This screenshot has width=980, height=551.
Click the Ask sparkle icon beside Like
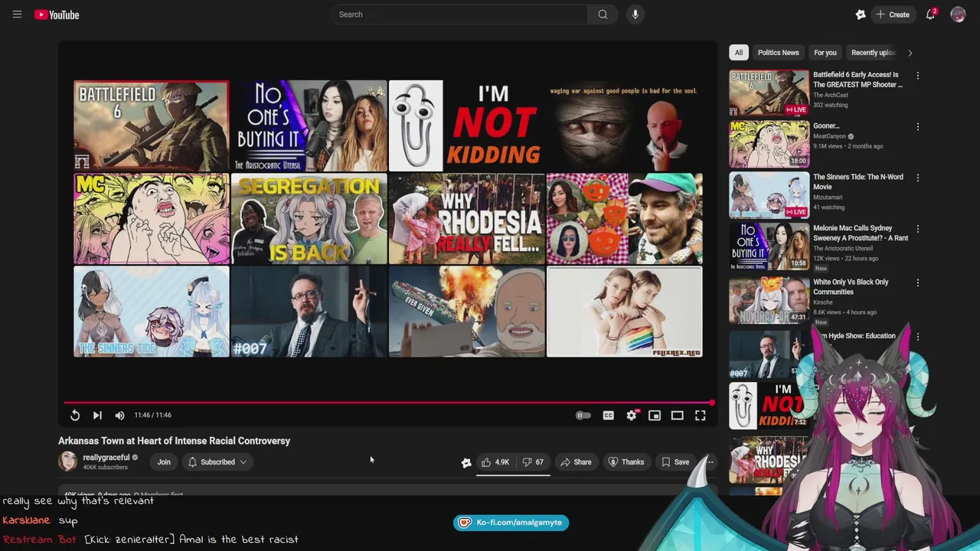pos(466,462)
